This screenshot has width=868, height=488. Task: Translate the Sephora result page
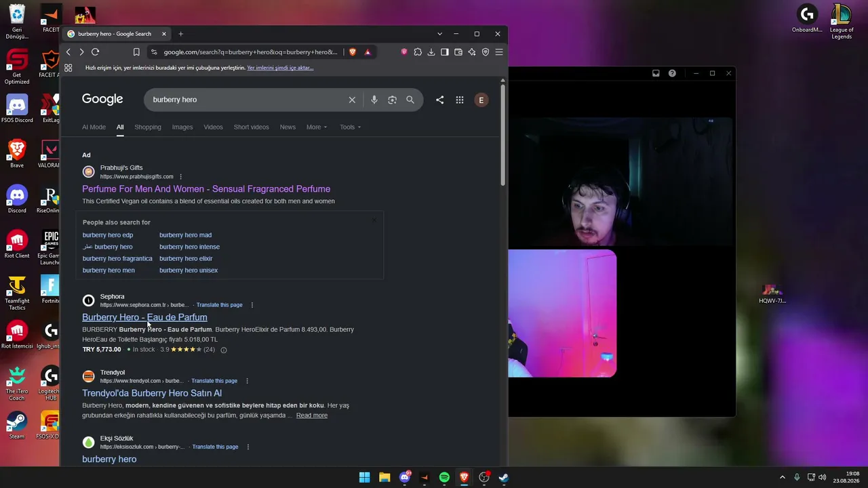pyautogui.click(x=219, y=305)
